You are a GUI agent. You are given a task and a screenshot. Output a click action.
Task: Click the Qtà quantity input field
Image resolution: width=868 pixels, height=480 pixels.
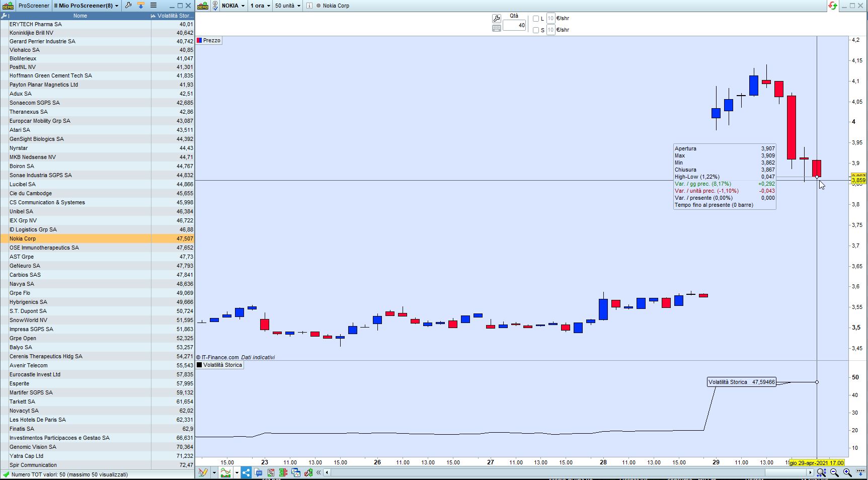click(514, 25)
